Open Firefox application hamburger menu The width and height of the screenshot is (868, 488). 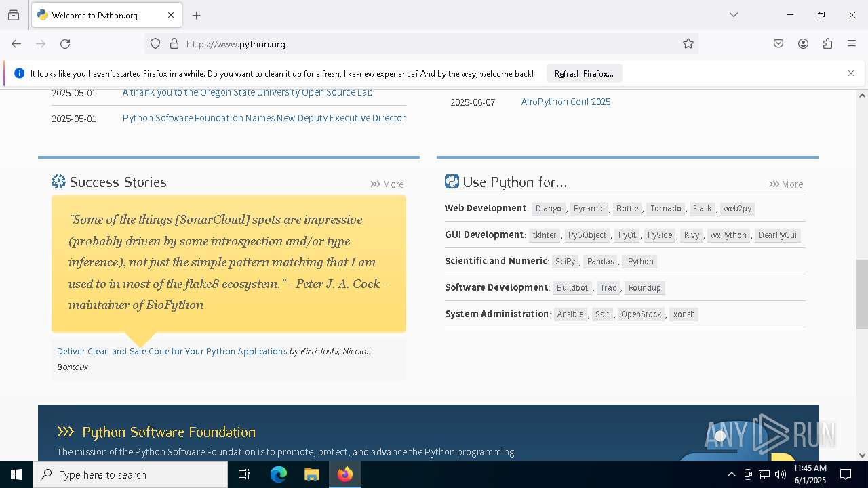[x=852, y=44]
